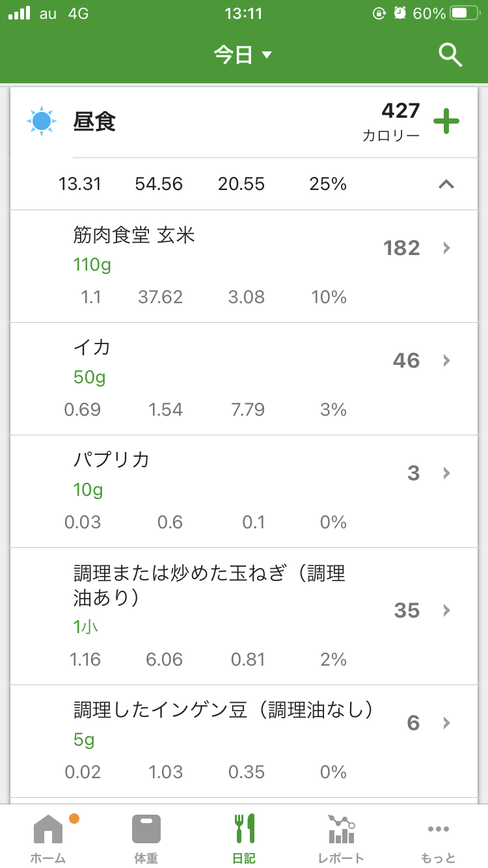Tap the 110g serving amount link
This screenshot has height=868, width=488.
[92, 265]
